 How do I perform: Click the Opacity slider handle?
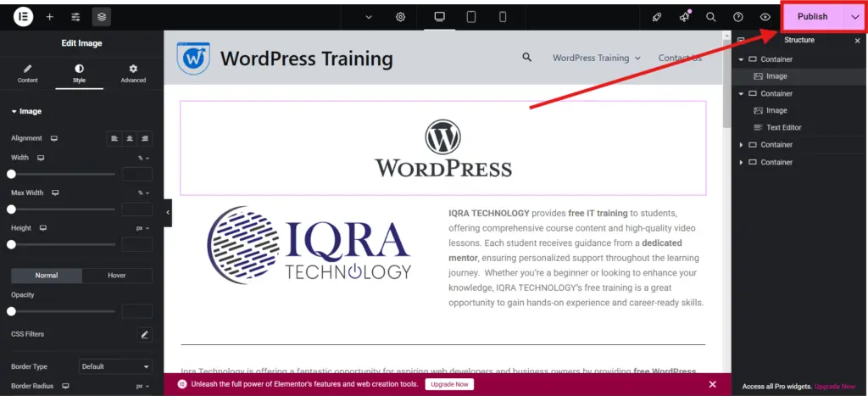click(x=11, y=311)
